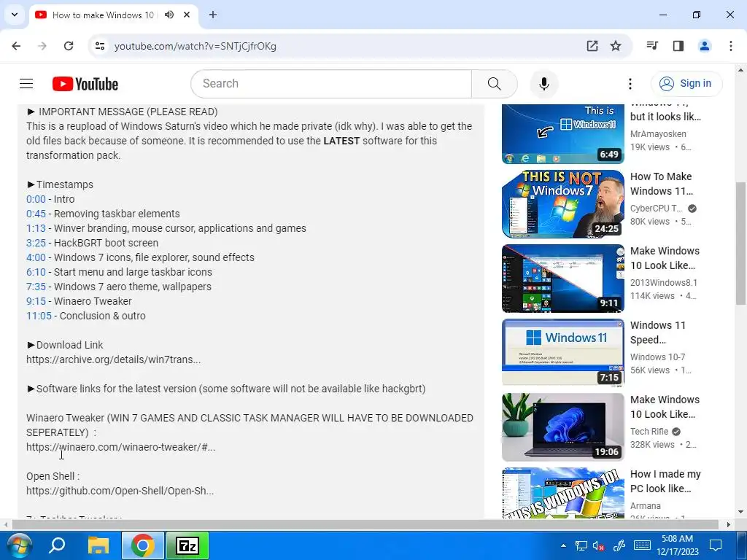Open a new tab with the plus button
Viewport: 747px width, 560px height.
213,15
